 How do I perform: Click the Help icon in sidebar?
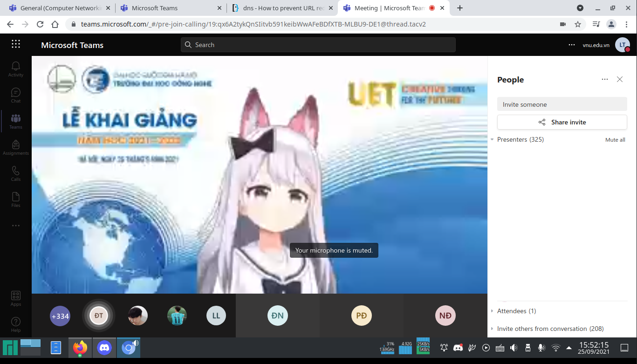click(x=15, y=324)
